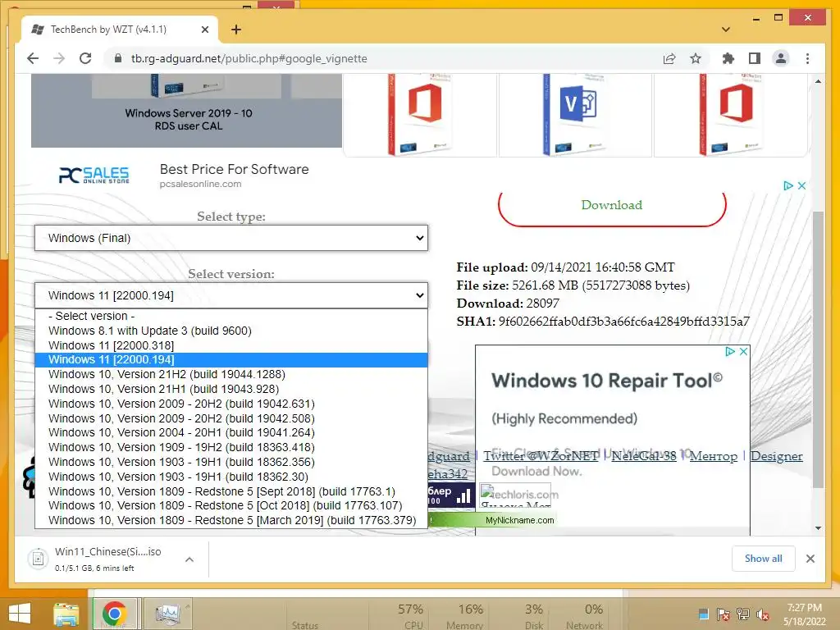Reload the TechBench page
The width and height of the screenshot is (840, 630).
(85, 58)
